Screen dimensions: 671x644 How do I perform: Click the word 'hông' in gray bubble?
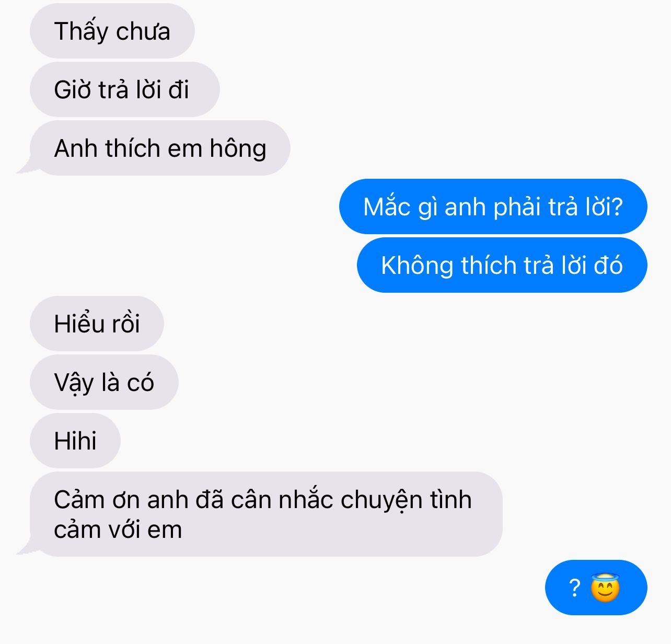pyautogui.click(x=238, y=149)
